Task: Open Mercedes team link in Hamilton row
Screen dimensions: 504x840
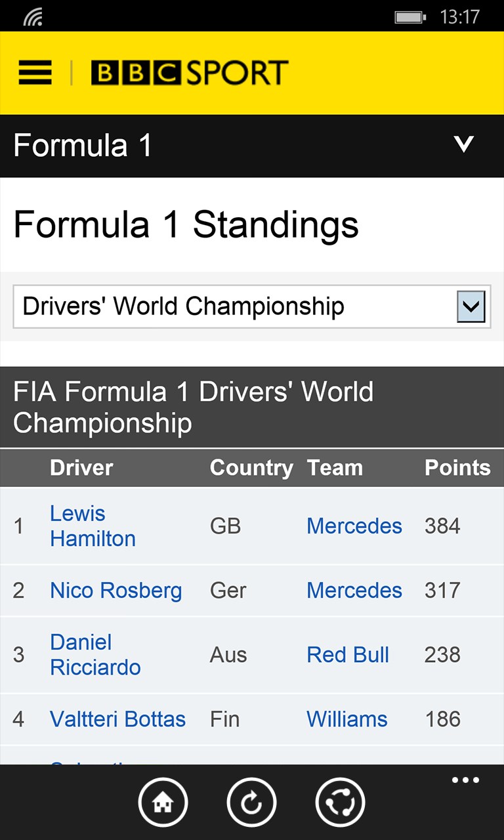Action: pyautogui.click(x=354, y=526)
